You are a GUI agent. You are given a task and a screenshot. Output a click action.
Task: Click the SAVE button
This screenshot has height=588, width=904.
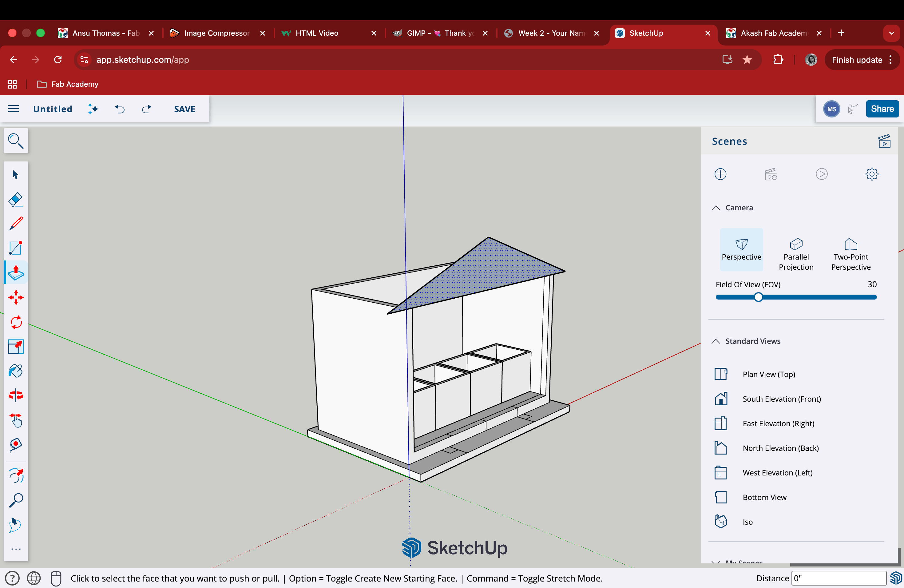184,109
